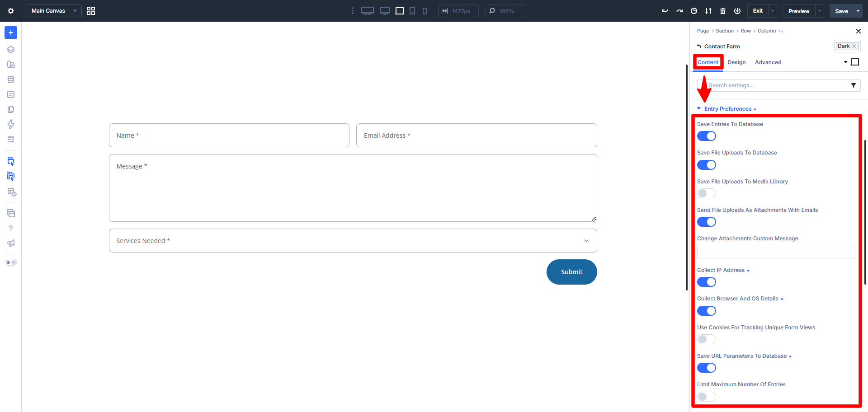The image size is (868, 412).
Task: Open the megaphone announcements icon
Action: (x=11, y=243)
